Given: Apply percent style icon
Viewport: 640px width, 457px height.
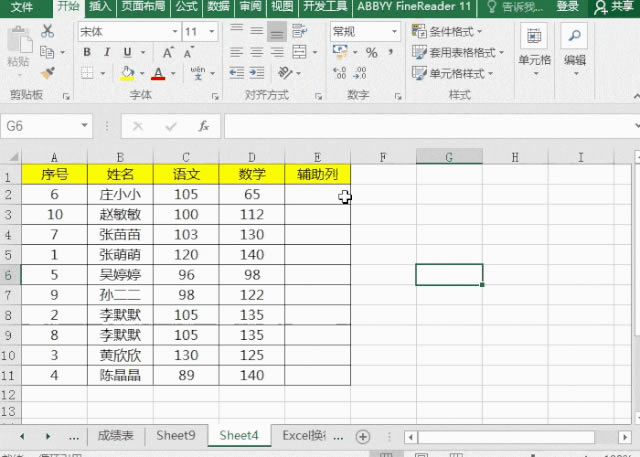Looking at the screenshot, I should coord(371,52).
